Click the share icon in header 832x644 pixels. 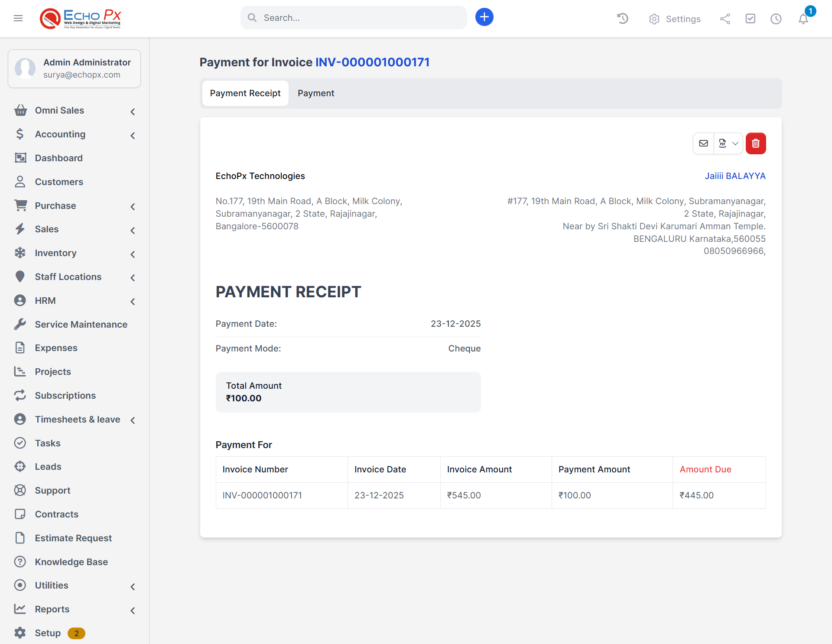725,19
